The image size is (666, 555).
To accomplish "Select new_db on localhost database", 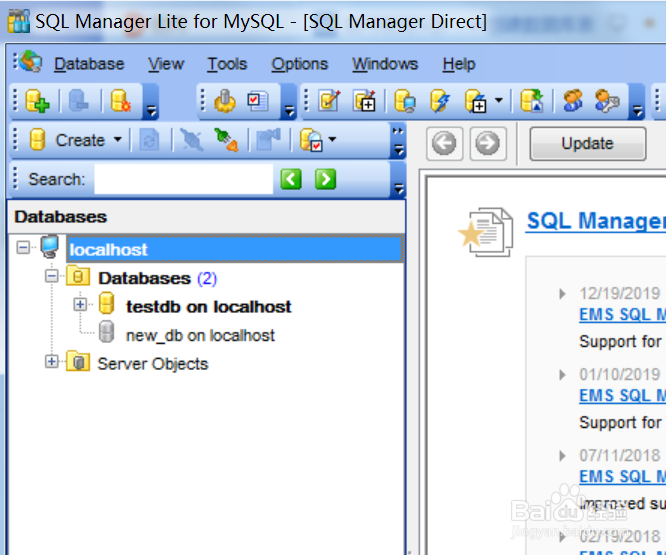I will 200,335.
